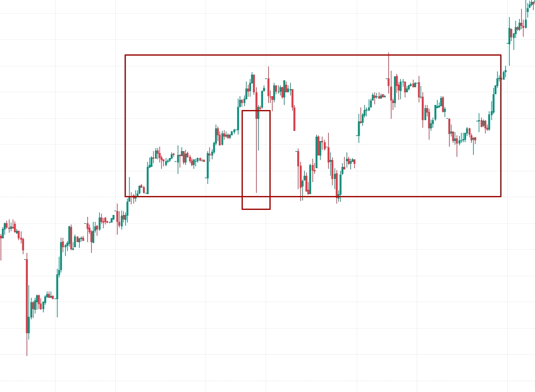This screenshot has width=535, height=392.
Task: Click the small rectangle's top-right corner
Action: point(270,111)
